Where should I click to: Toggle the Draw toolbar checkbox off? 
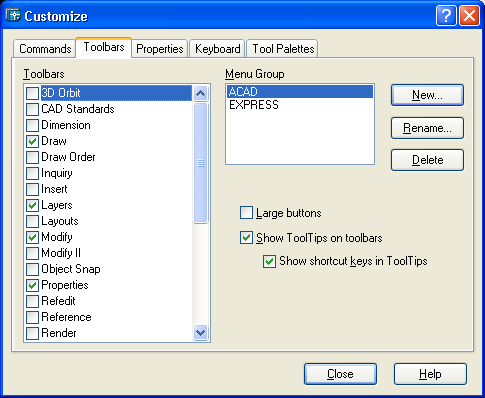pos(32,141)
